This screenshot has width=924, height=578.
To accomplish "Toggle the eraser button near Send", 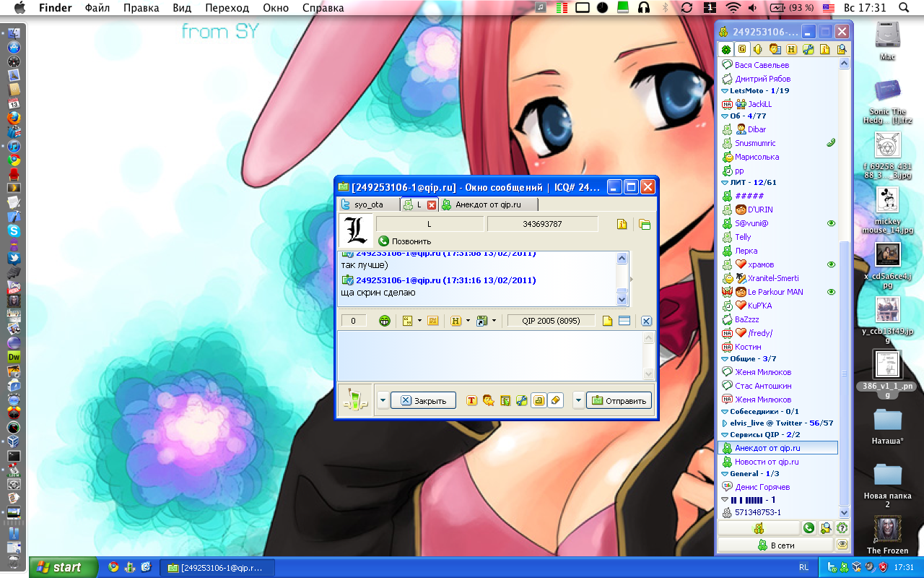I will pyautogui.click(x=555, y=400).
